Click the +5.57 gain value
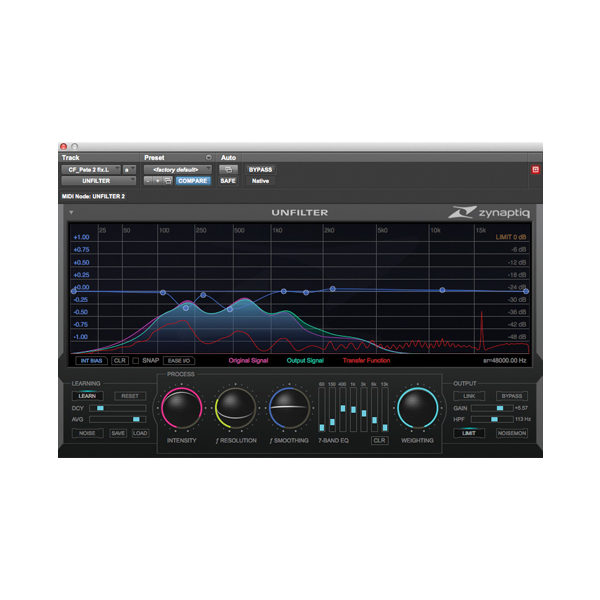The width and height of the screenshot is (600, 600). point(522,408)
